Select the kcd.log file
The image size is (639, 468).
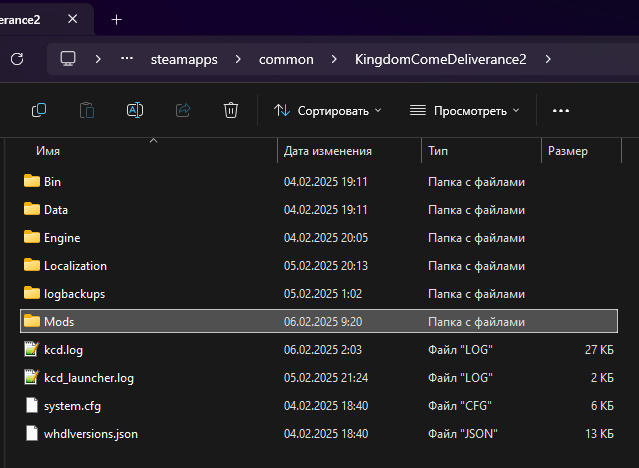point(62,350)
